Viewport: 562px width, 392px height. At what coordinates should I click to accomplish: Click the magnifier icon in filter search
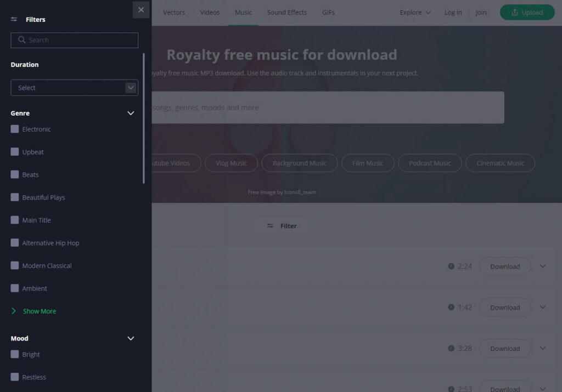22,40
